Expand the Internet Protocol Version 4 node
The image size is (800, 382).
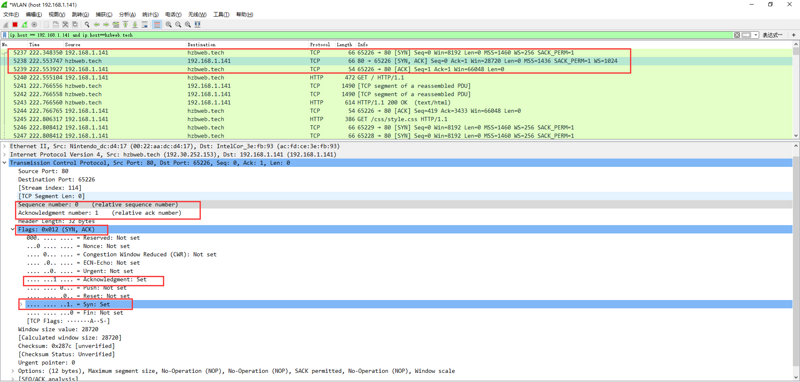pos(5,155)
